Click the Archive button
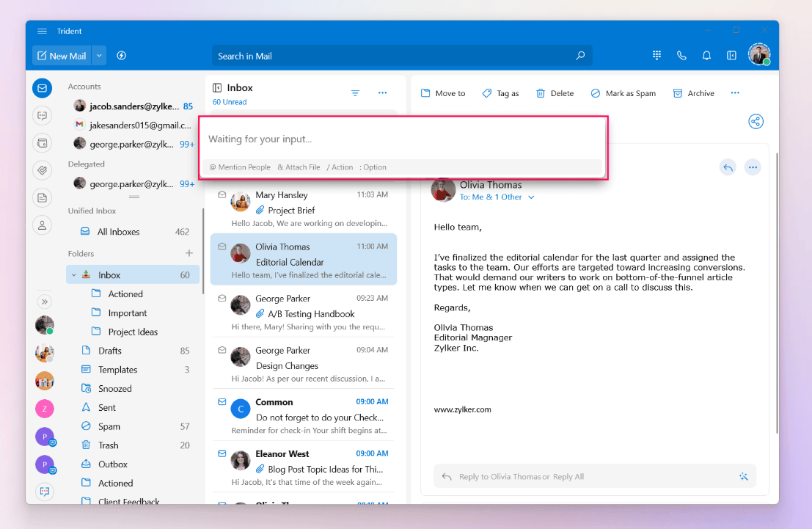The height and width of the screenshot is (529, 812). (693, 93)
